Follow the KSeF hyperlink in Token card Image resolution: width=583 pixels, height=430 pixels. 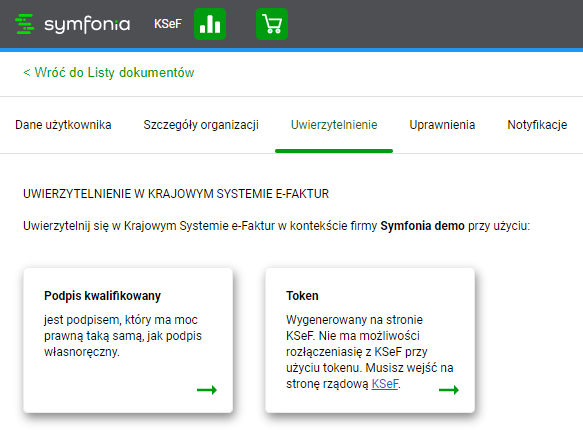coord(385,384)
